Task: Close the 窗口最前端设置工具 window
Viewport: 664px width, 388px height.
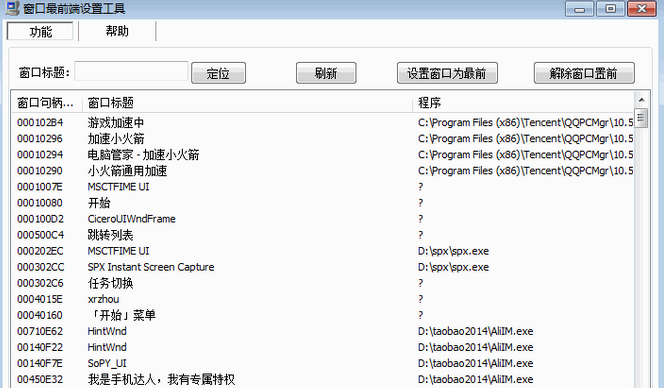Action: [x=642, y=9]
